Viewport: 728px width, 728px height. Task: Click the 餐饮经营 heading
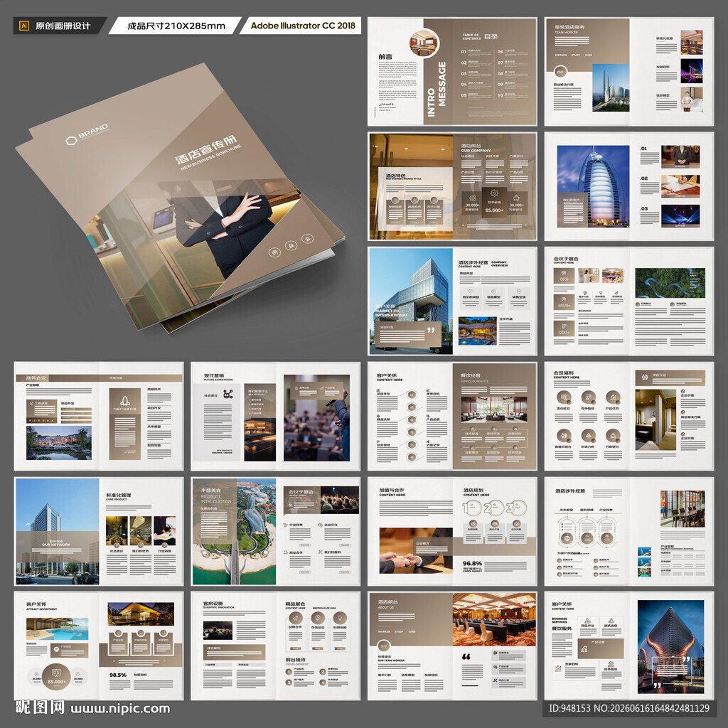click(x=471, y=375)
